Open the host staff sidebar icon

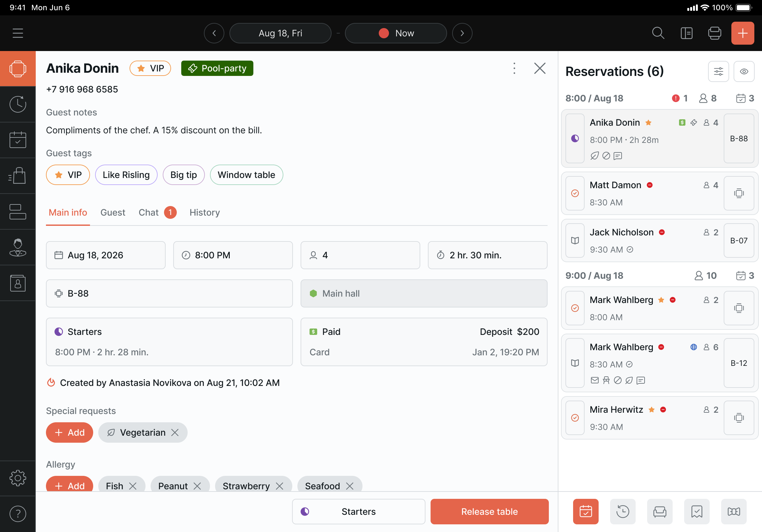(x=18, y=247)
